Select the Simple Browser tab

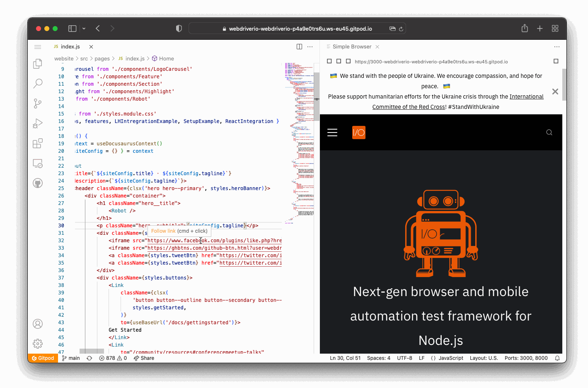[x=352, y=46]
